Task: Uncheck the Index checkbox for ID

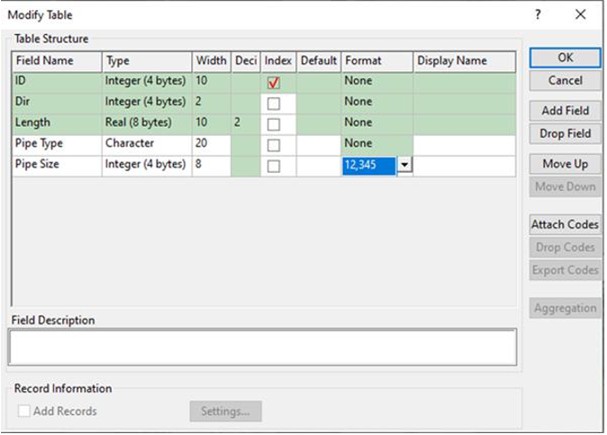Action: [x=273, y=82]
